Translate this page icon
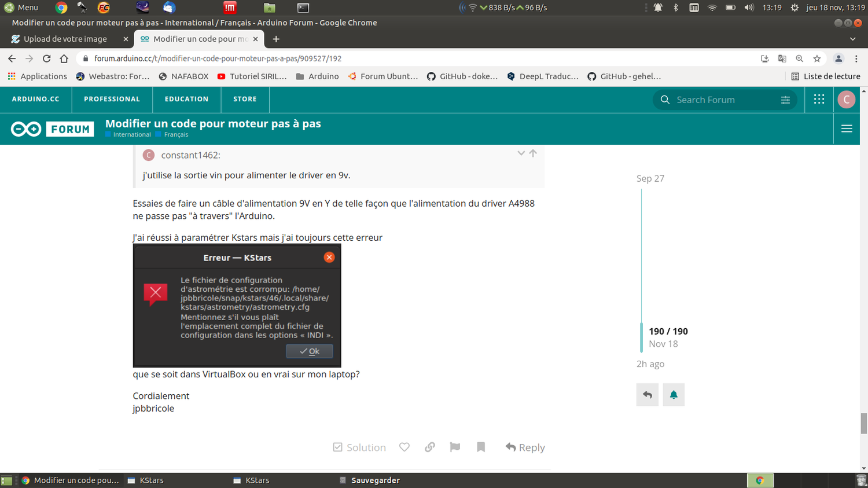 [x=782, y=58]
